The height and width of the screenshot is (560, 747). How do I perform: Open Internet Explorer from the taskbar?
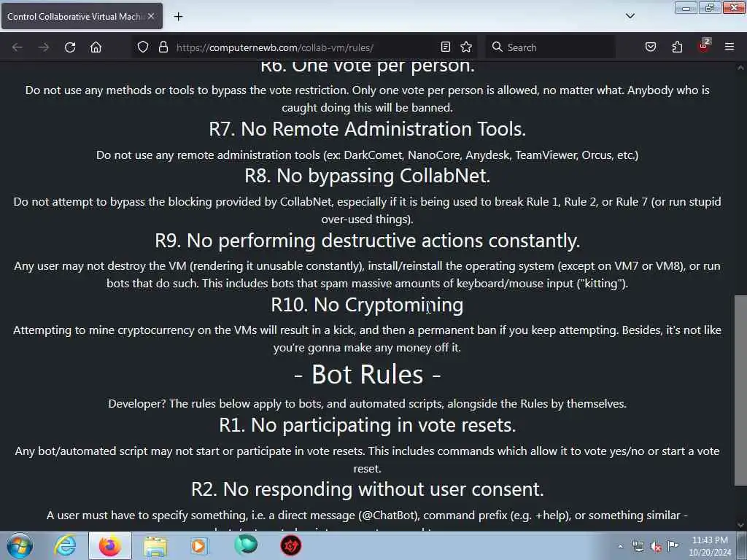click(65, 545)
